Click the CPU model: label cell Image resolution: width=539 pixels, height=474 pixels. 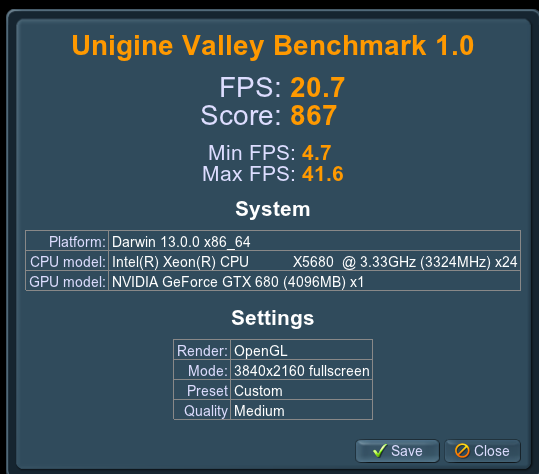tap(67, 261)
